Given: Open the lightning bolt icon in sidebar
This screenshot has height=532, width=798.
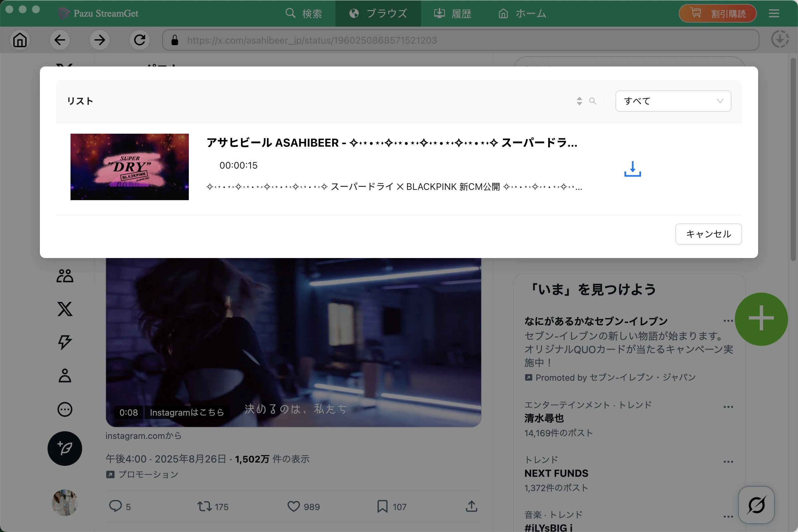Looking at the screenshot, I should coord(65,342).
